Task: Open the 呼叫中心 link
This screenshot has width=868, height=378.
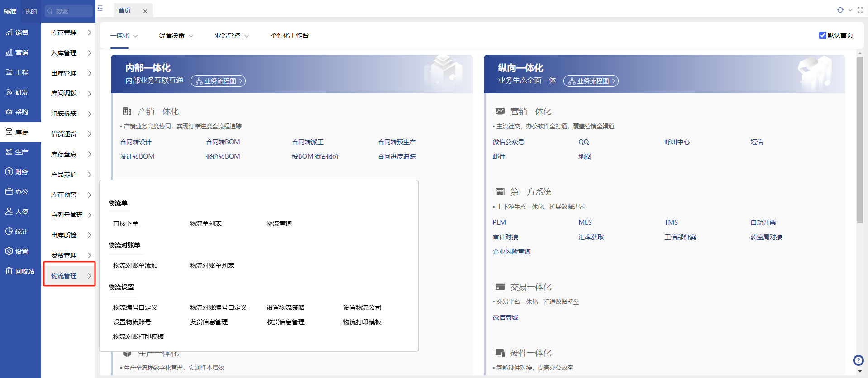Action: coord(677,142)
